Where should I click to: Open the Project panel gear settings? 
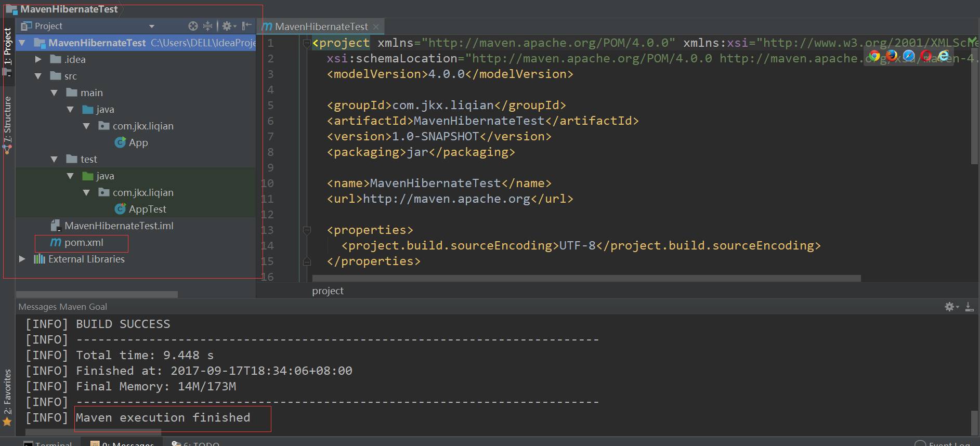[x=227, y=26]
